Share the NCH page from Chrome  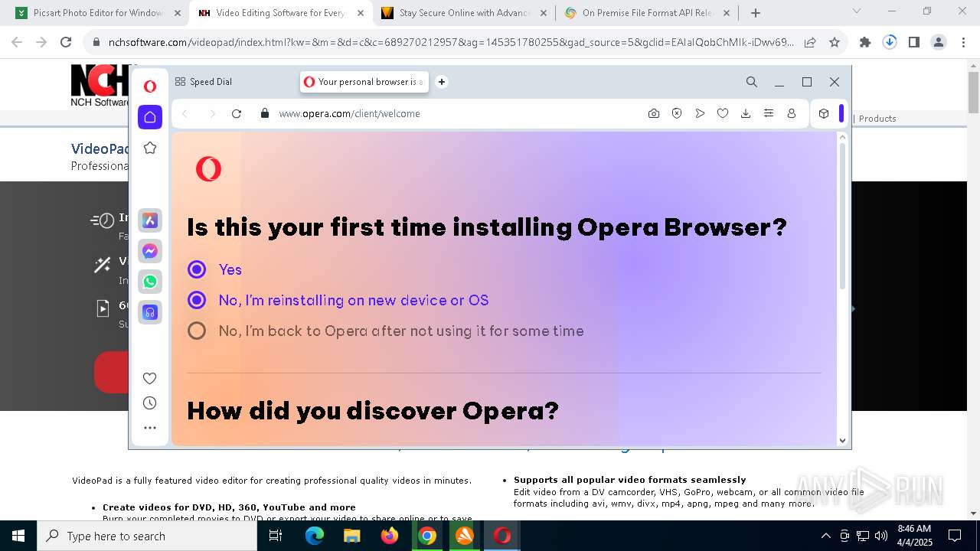810,43
